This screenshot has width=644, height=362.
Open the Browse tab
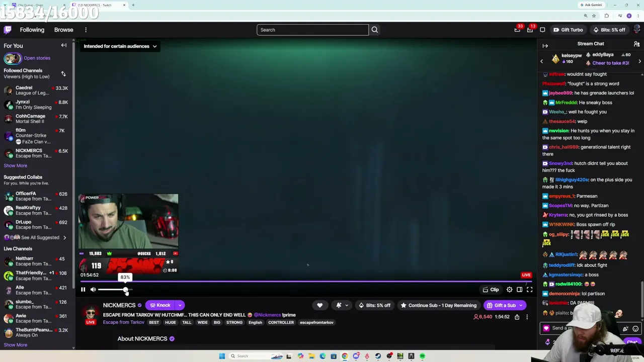[64, 30]
